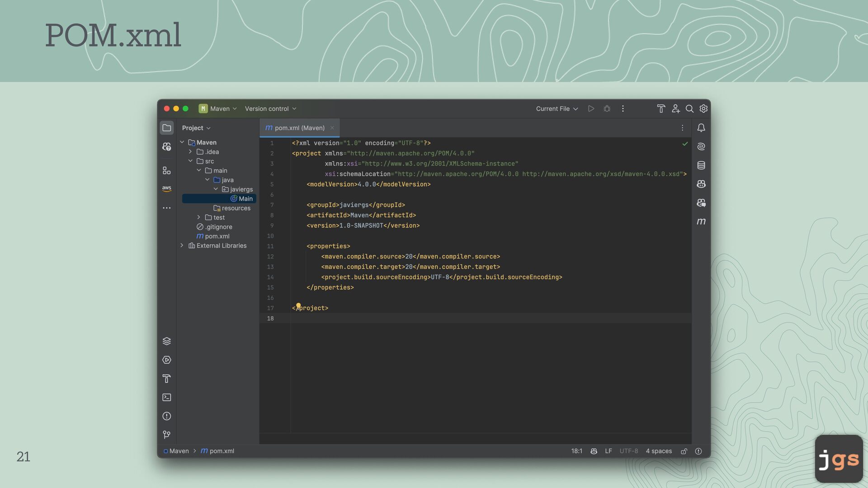Toggle the Structure tool window icon
The width and height of the screenshot is (868, 488).
[x=166, y=170]
